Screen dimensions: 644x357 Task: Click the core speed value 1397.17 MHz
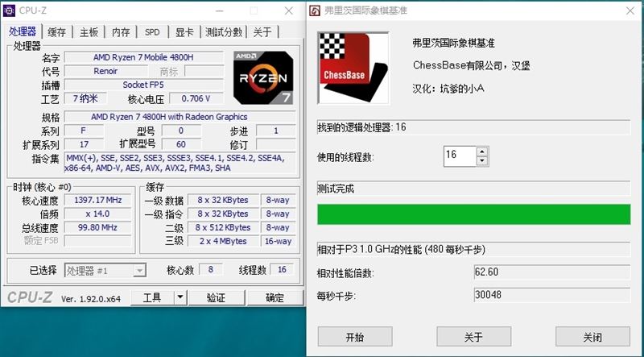coord(97,200)
